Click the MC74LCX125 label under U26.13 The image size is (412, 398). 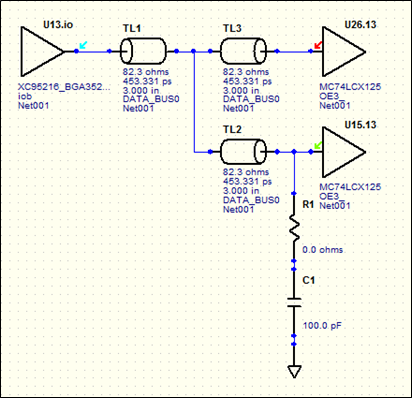[x=350, y=87]
